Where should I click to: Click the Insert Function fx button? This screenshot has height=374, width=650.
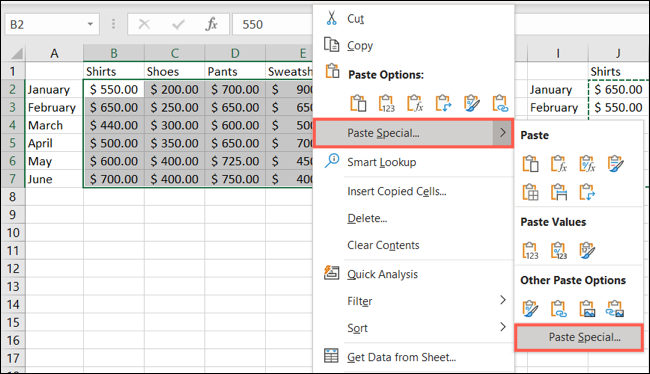click(211, 24)
